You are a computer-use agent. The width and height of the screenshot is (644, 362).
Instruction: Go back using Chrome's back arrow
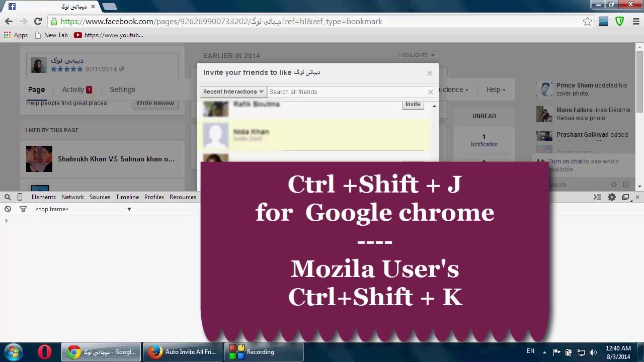(x=9, y=22)
